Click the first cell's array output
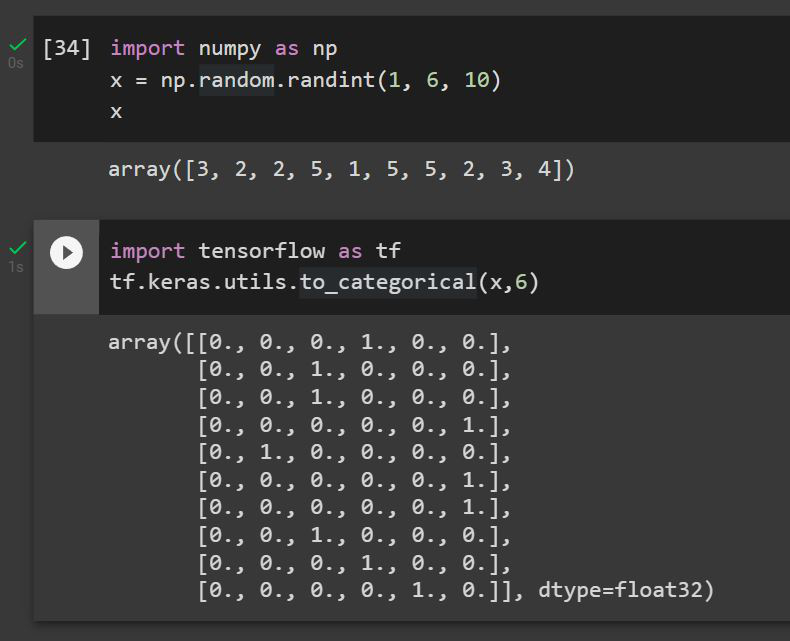This screenshot has width=790, height=641. pyautogui.click(x=341, y=169)
